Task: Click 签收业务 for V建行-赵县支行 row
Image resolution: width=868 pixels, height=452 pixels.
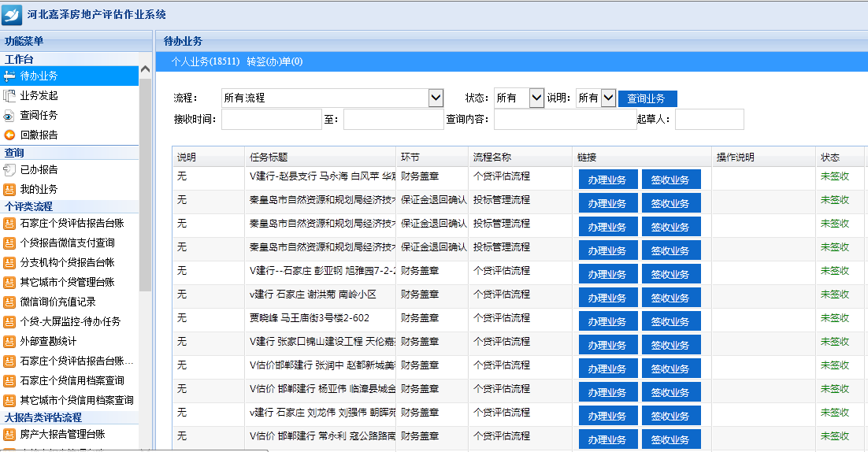Action: 670,180
